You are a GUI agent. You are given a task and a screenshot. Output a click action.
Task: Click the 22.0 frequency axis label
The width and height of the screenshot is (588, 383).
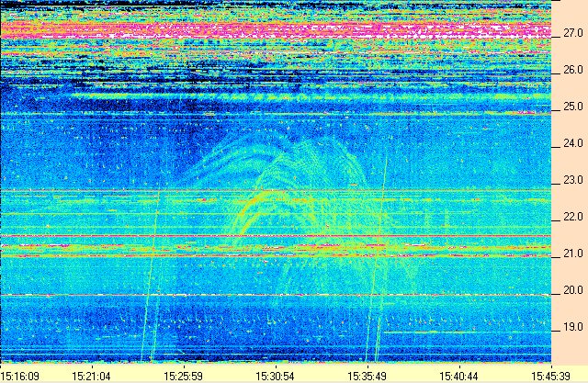573,217
